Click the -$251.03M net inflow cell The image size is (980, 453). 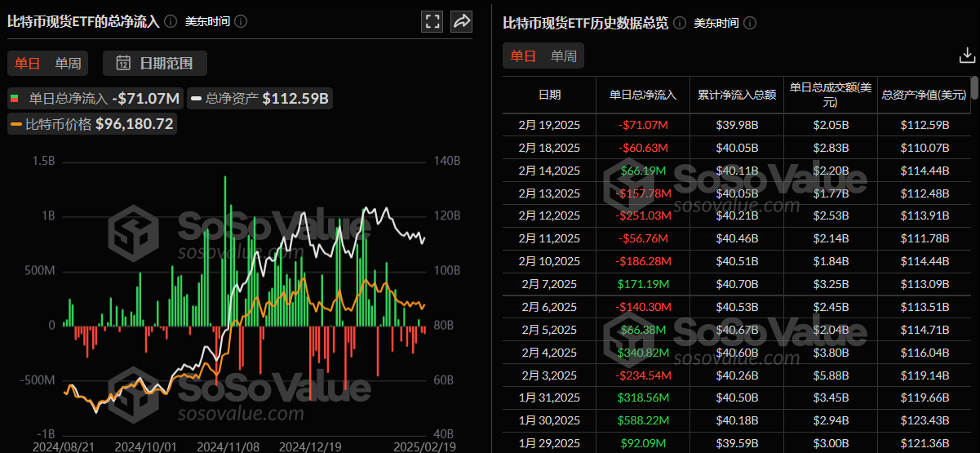[x=643, y=215]
